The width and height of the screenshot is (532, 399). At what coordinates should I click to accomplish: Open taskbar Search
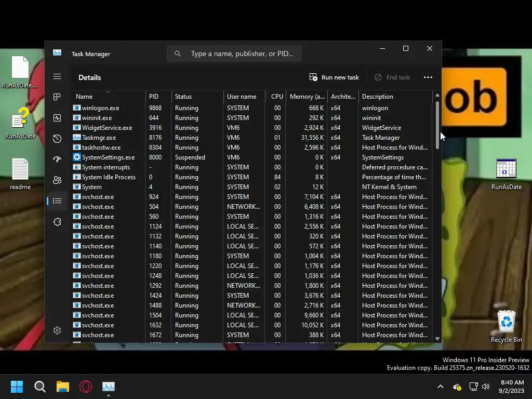pos(39,387)
